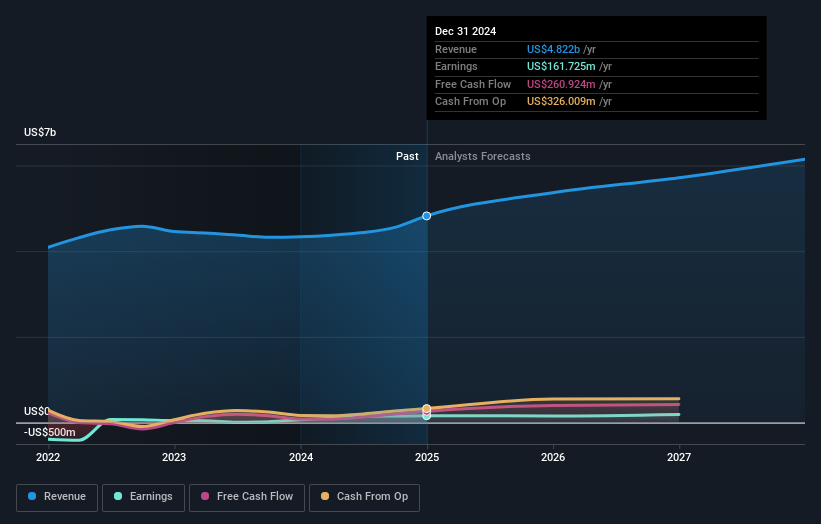Toggle the Cash From Op legend series

(x=364, y=497)
